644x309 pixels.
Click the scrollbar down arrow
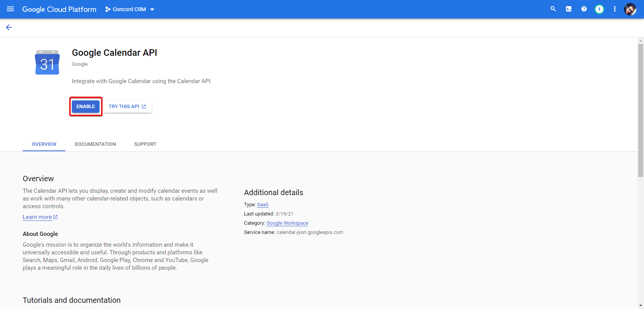[641, 306]
